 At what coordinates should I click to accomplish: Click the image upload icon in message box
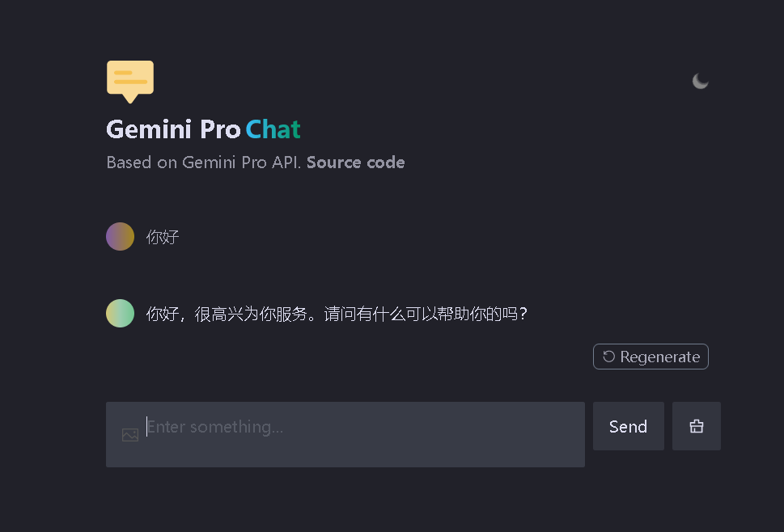point(130,435)
